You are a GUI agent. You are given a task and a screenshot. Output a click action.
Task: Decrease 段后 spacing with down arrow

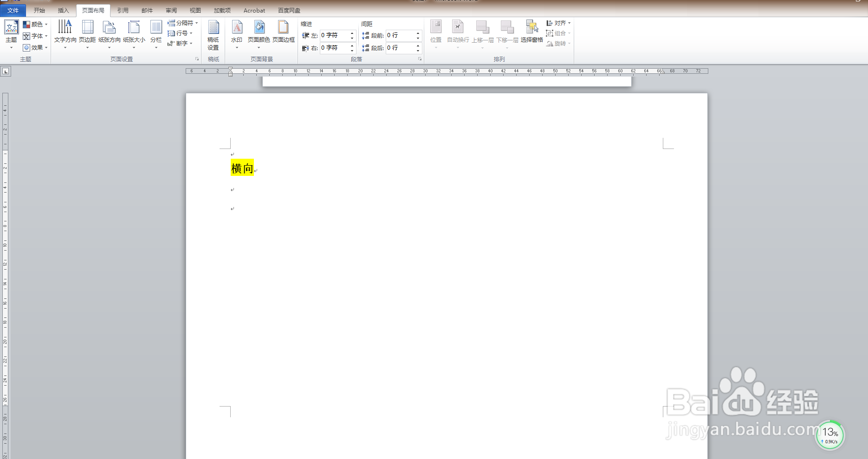pos(418,50)
